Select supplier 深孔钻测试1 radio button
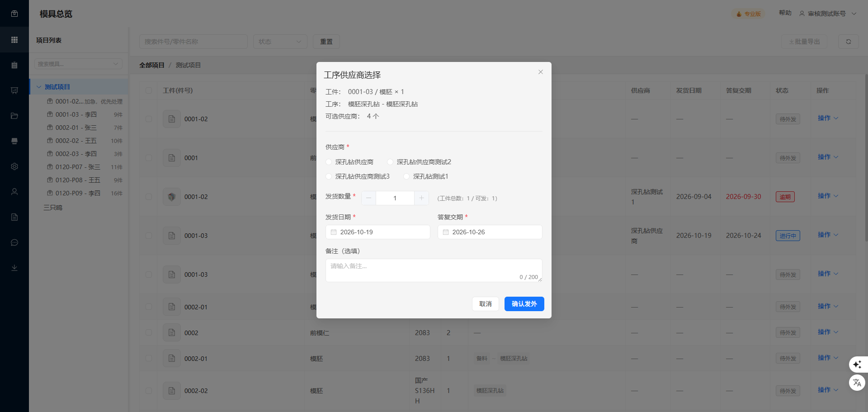Screen dimensions: 868x412 pos(406,176)
